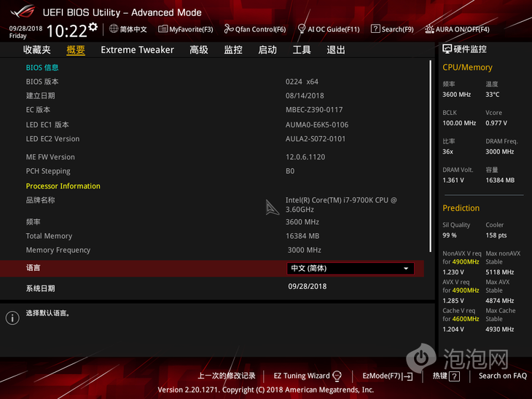Edit system date 09/28/2018 value
The height and width of the screenshot is (399, 532).
[308, 286]
